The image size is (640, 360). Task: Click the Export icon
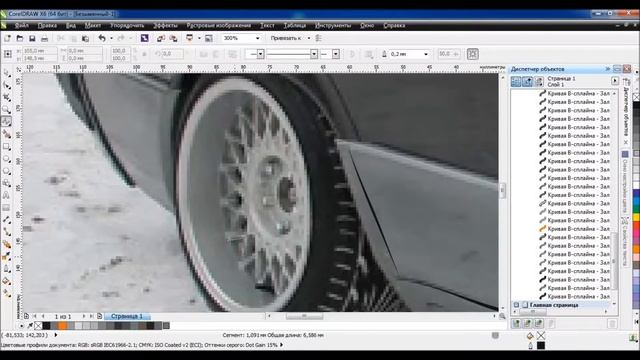(x=173, y=38)
